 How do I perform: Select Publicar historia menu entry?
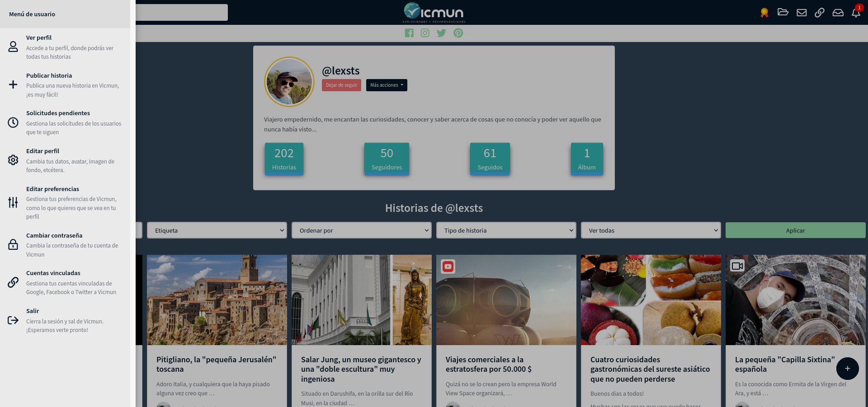65,85
